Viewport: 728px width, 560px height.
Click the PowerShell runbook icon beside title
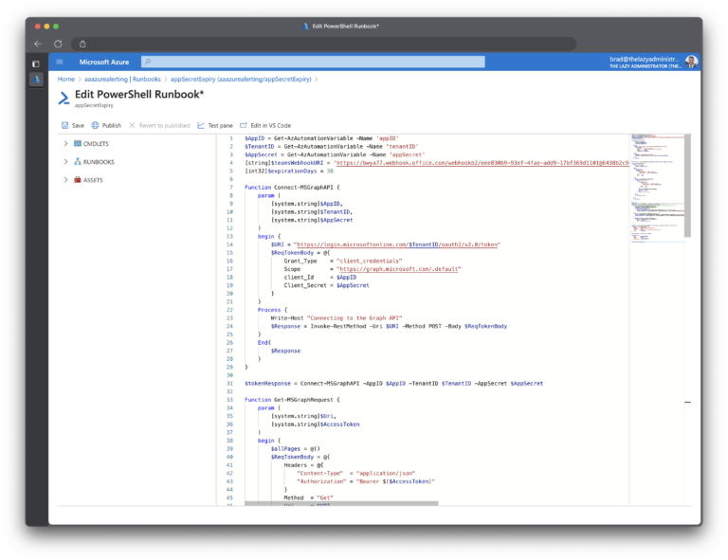64,98
